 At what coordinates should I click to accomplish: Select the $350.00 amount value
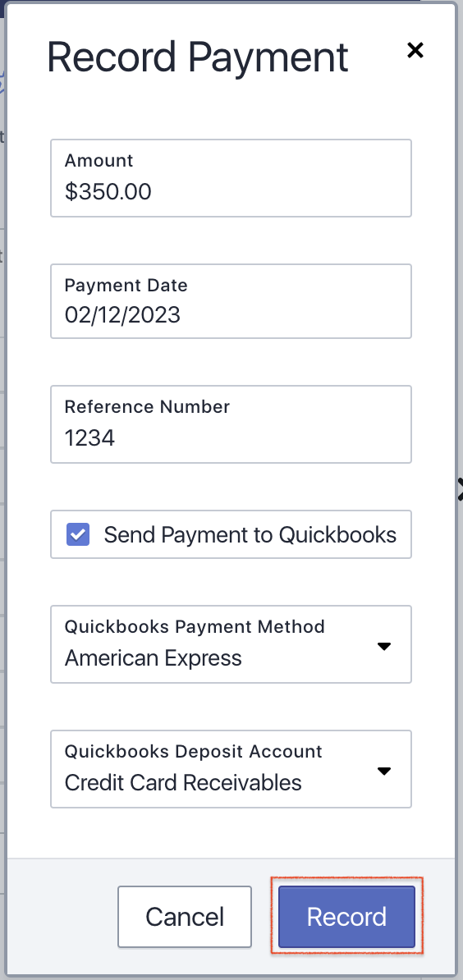click(108, 192)
